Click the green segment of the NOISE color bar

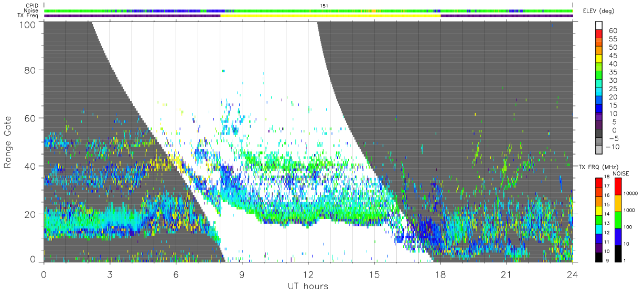coord(617,220)
